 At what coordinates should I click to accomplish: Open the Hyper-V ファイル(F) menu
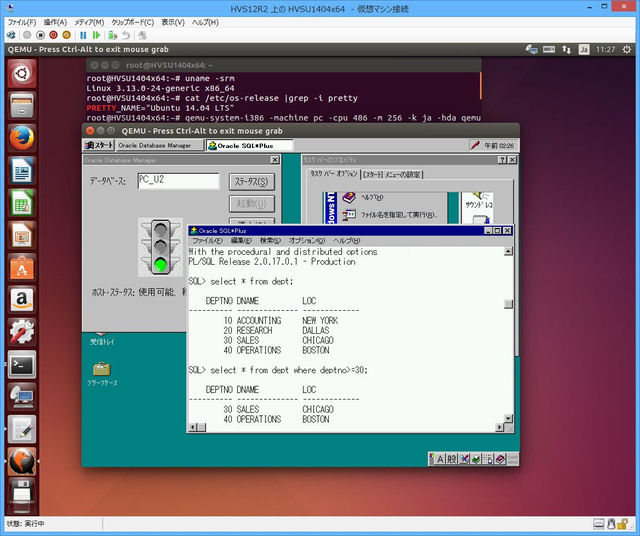click(22, 22)
